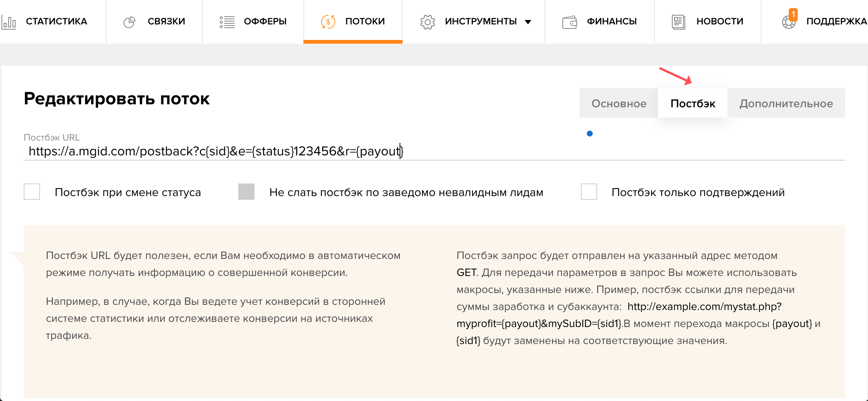Click the dollar cycle Потоки icon
Image resolution: width=868 pixels, height=401 pixels.
[328, 22]
